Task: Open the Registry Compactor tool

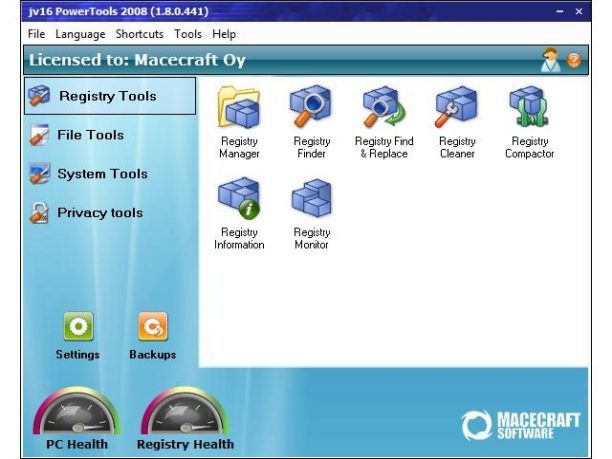Action: (529, 122)
